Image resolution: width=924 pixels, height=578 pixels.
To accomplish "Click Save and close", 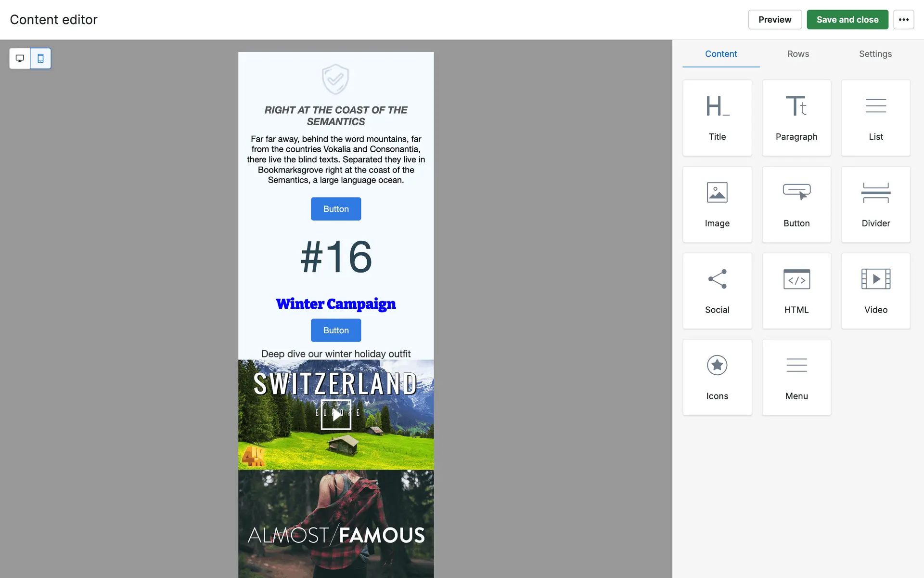I will (x=847, y=20).
